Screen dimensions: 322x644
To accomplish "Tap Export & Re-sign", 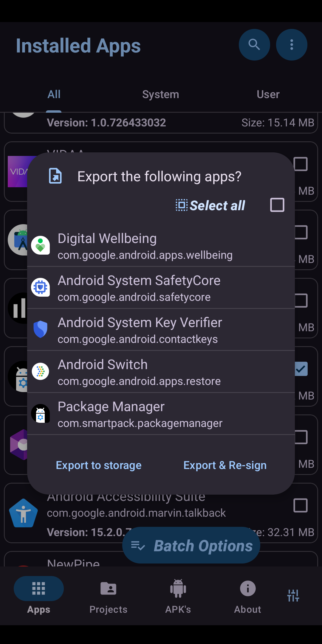I will tap(225, 465).
